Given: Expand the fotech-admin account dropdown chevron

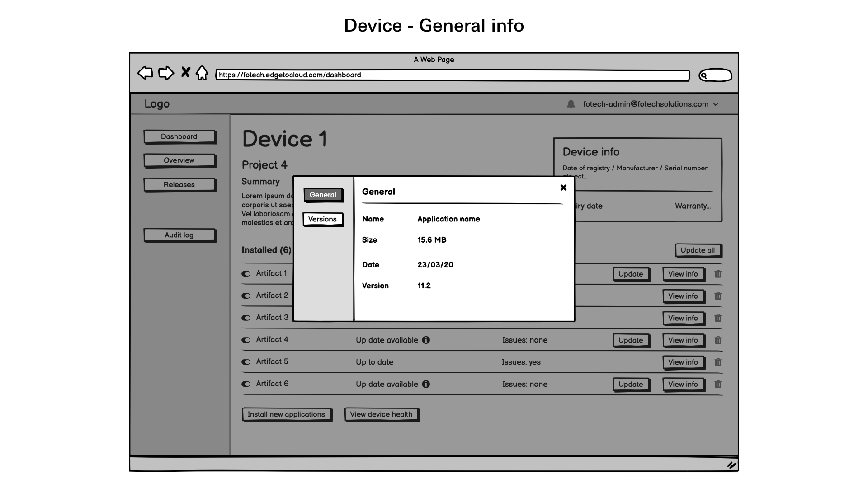Looking at the screenshot, I should click(716, 104).
